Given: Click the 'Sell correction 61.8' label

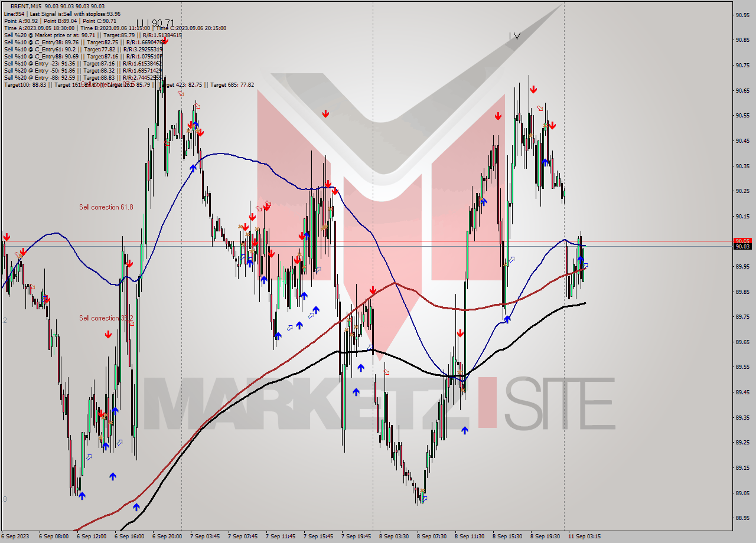Looking at the screenshot, I should [x=106, y=207].
